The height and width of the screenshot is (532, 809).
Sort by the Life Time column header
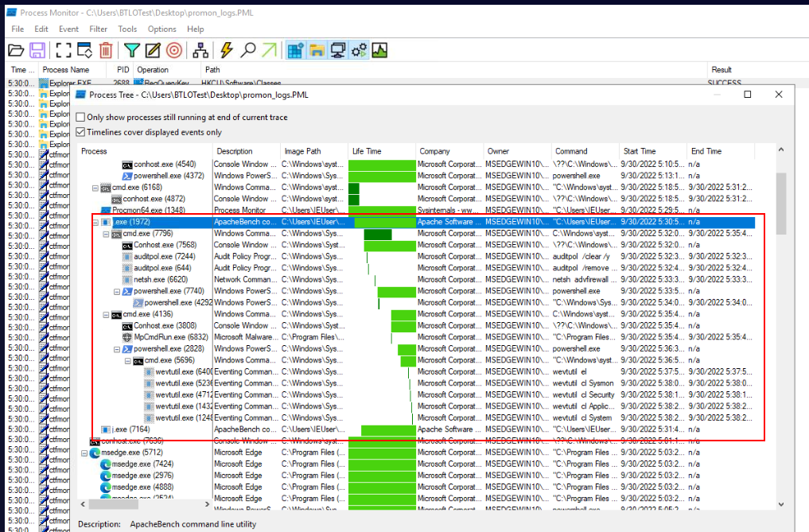click(383, 151)
